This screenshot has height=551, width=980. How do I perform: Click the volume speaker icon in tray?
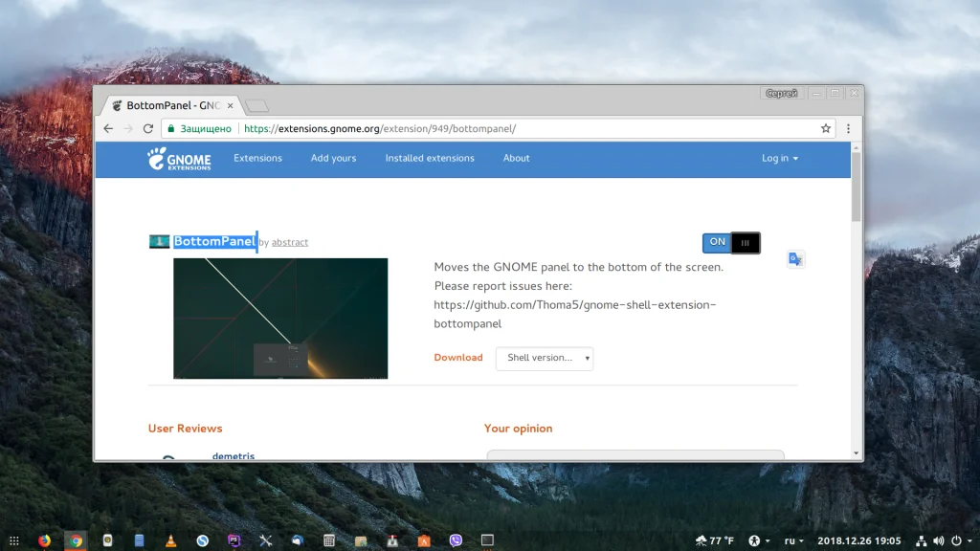[x=939, y=541]
